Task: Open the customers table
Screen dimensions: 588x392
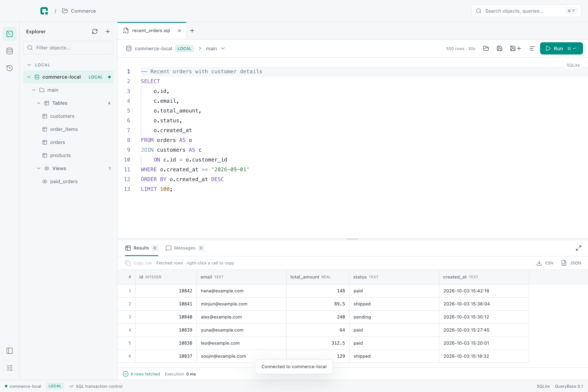Action: point(68,116)
